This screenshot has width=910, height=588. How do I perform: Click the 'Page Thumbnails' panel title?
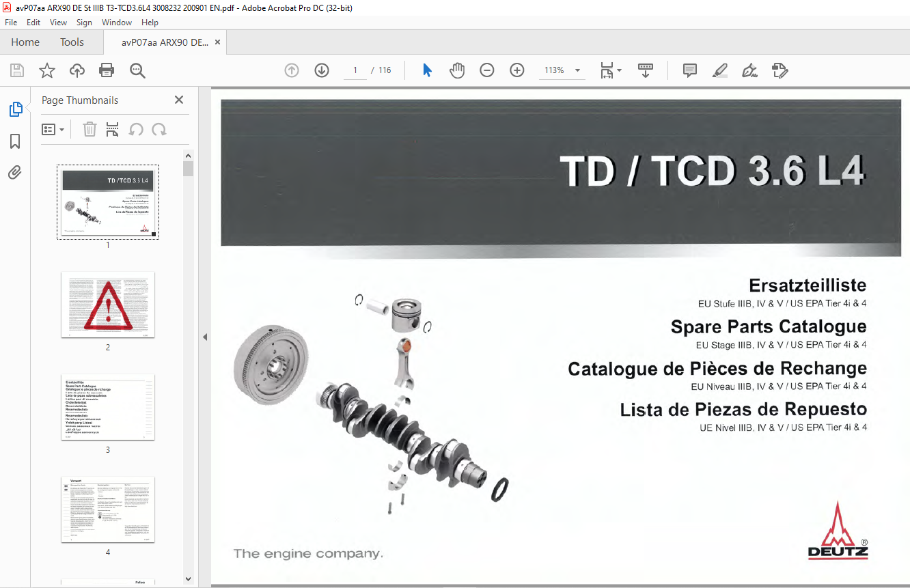click(80, 100)
